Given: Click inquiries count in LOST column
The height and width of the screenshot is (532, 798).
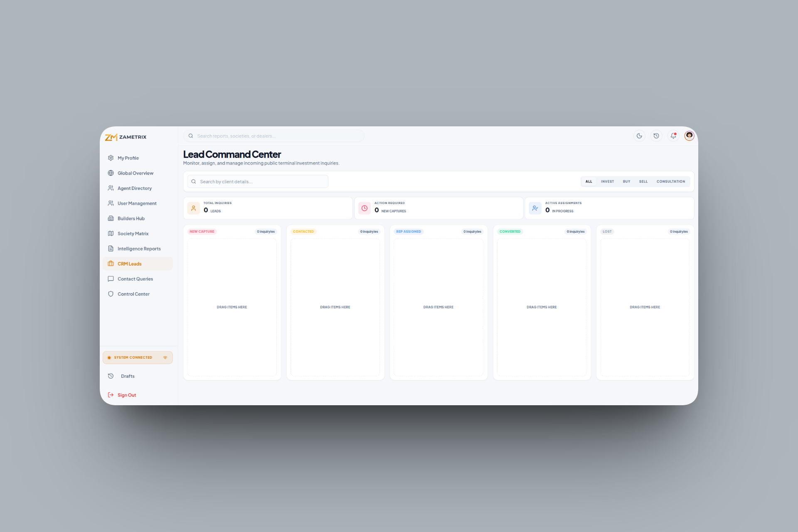Looking at the screenshot, I should pyautogui.click(x=679, y=232).
